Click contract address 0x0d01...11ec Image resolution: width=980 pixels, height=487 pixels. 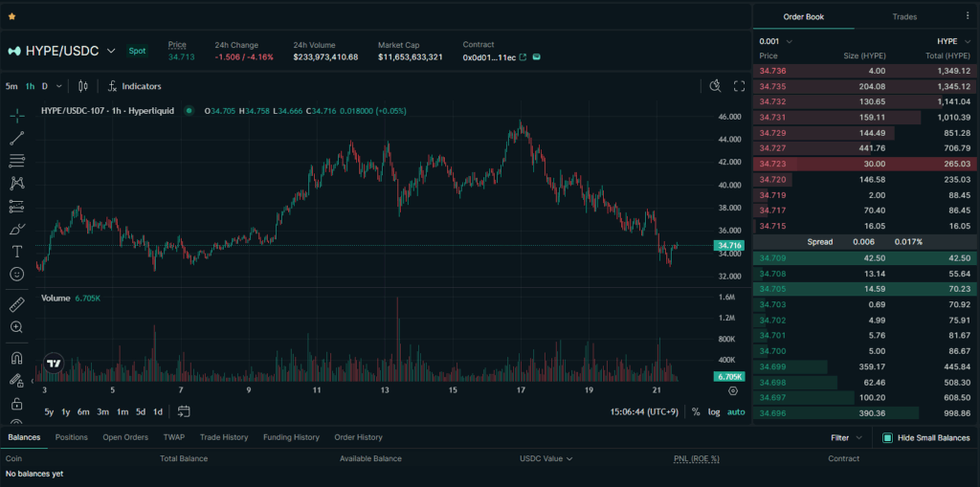click(489, 56)
